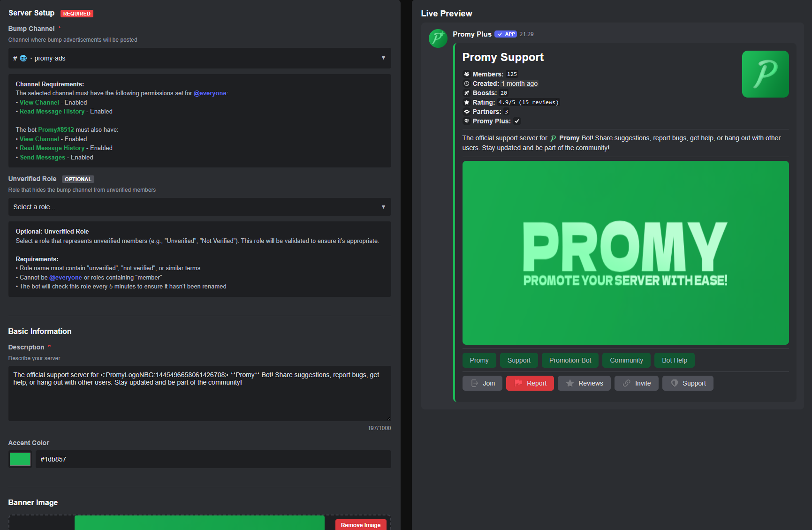Viewport: 812px width, 530px height.
Task: Click inside the server description text box
Action: click(199, 394)
